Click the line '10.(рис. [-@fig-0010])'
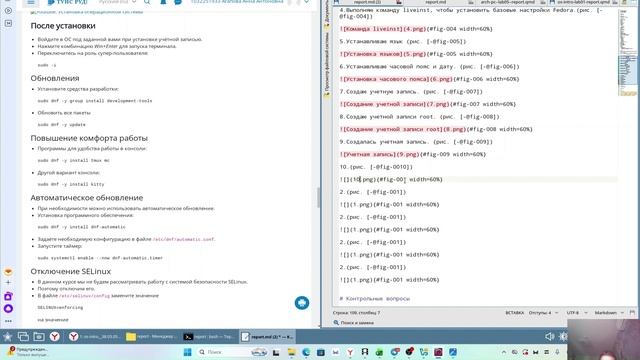Screen dimensions: 640x360 (x=376, y=167)
